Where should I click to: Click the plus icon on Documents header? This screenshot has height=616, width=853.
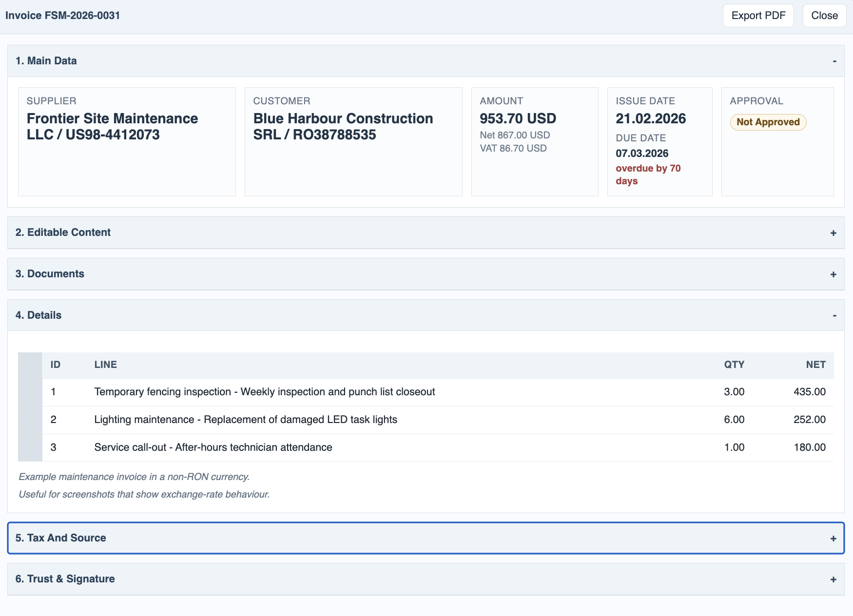pyautogui.click(x=834, y=274)
